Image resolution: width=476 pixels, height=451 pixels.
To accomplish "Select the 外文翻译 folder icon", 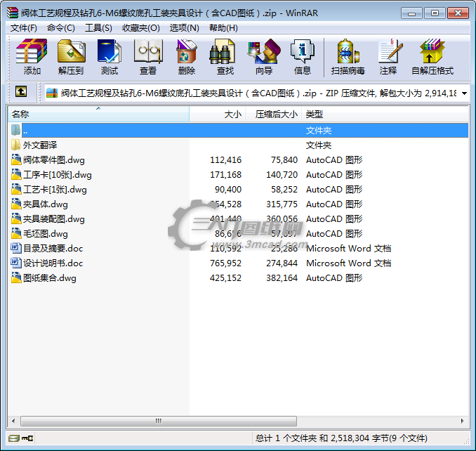I will [15, 145].
